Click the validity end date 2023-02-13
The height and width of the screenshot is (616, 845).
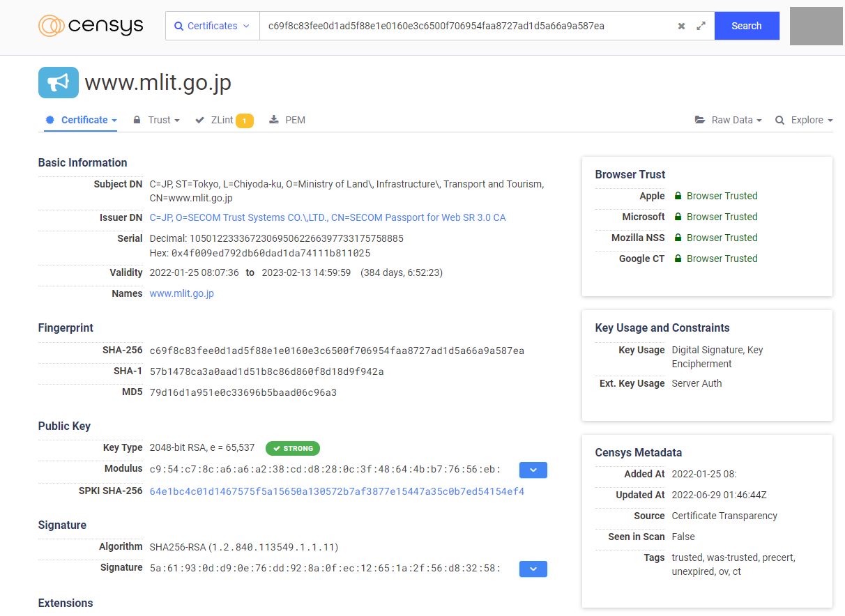[x=306, y=272]
